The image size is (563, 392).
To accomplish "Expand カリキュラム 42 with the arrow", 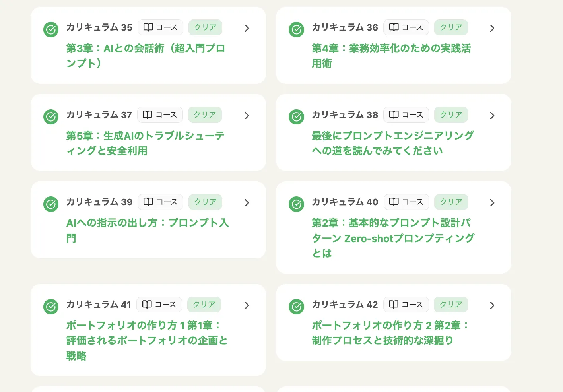I will 492,305.
